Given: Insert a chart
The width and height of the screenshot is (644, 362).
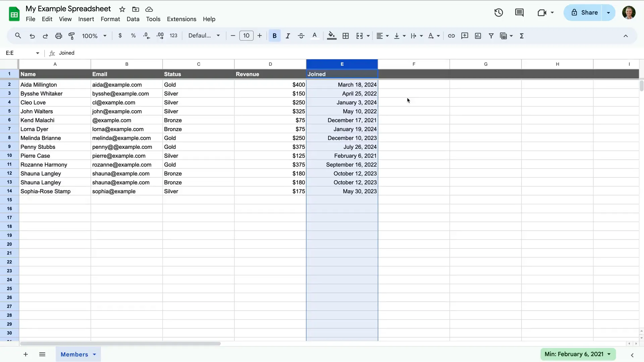Looking at the screenshot, I should (478, 36).
